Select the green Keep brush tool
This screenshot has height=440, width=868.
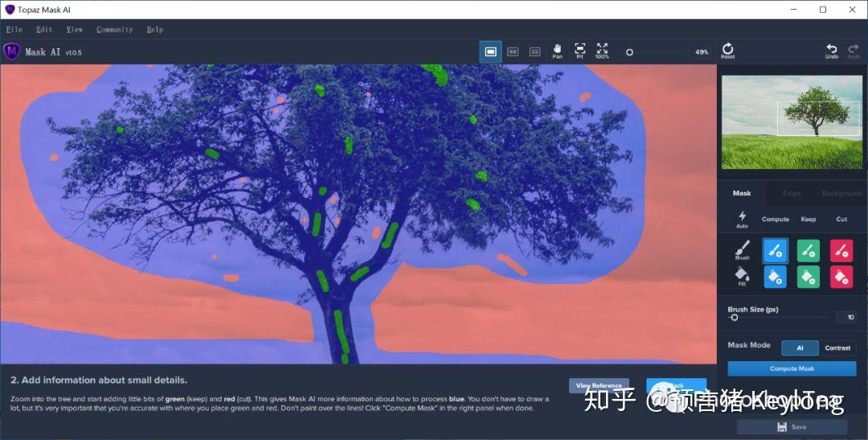point(809,250)
